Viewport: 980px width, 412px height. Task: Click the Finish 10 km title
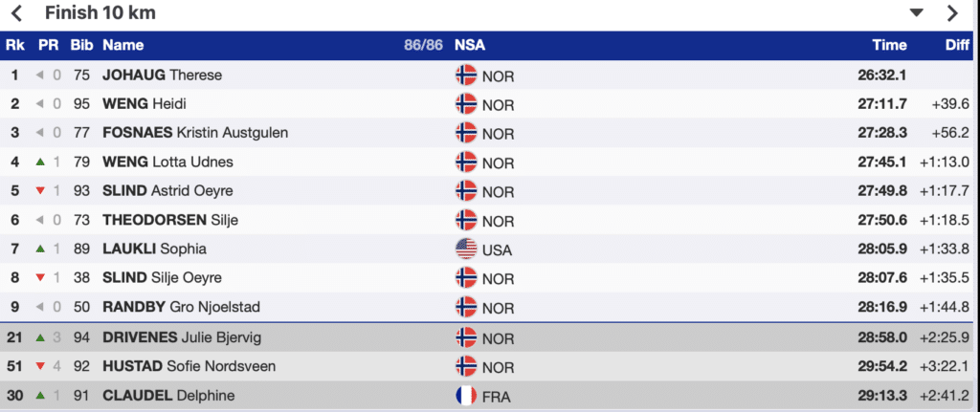tap(100, 12)
